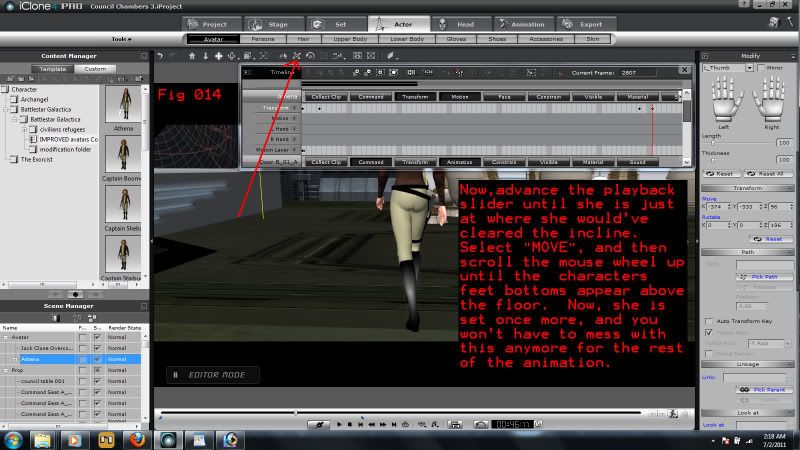
Task: Click the Stop playback button
Action: pyautogui.click(x=350, y=424)
